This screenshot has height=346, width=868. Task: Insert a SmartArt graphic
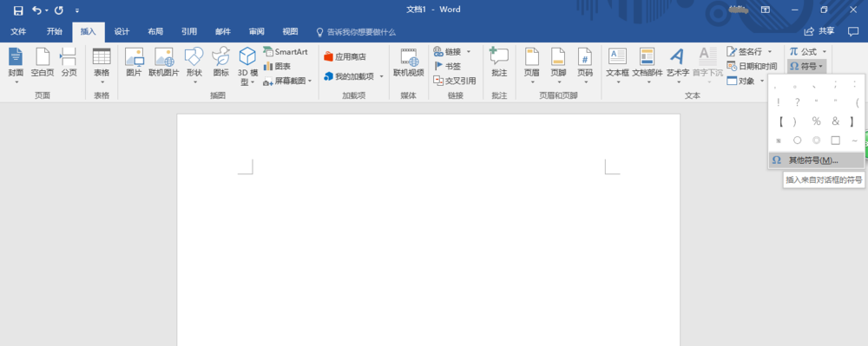(286, 51)
